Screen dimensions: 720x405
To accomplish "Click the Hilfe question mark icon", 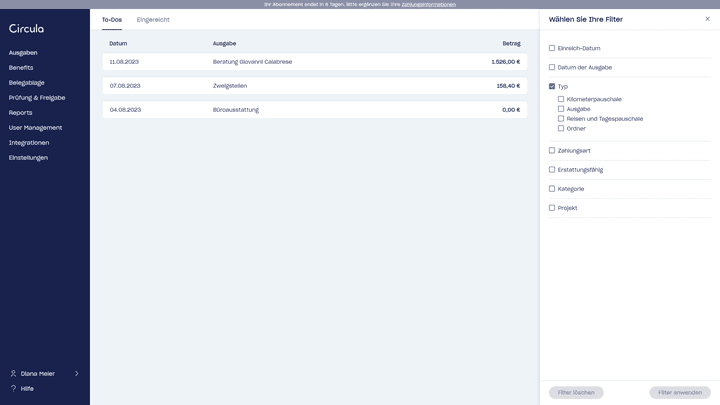I will (13, 388).
